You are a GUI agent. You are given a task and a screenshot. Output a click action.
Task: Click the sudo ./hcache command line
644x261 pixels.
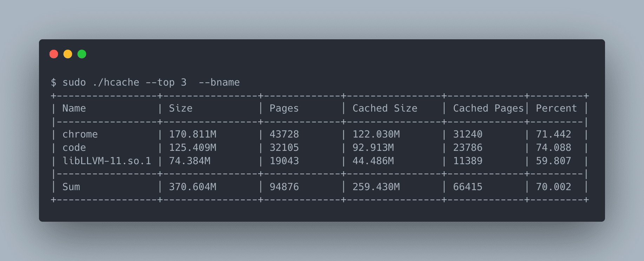click(145, 82)
